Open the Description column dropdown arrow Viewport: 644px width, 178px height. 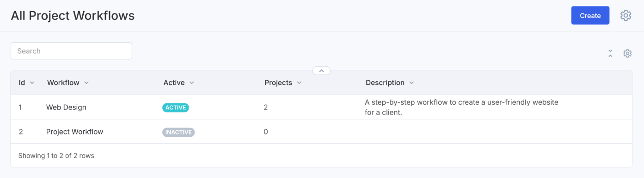click(x=411, y=83)
